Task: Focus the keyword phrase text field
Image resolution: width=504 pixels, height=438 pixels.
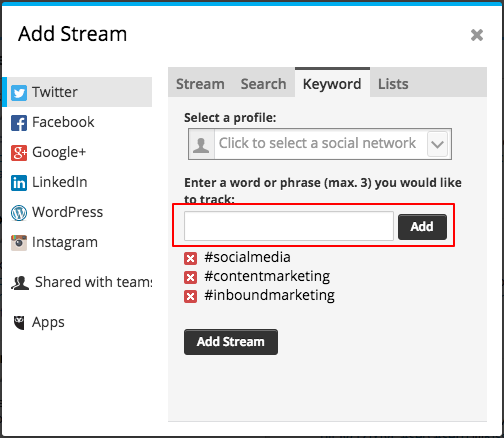Action: [289, 226]
